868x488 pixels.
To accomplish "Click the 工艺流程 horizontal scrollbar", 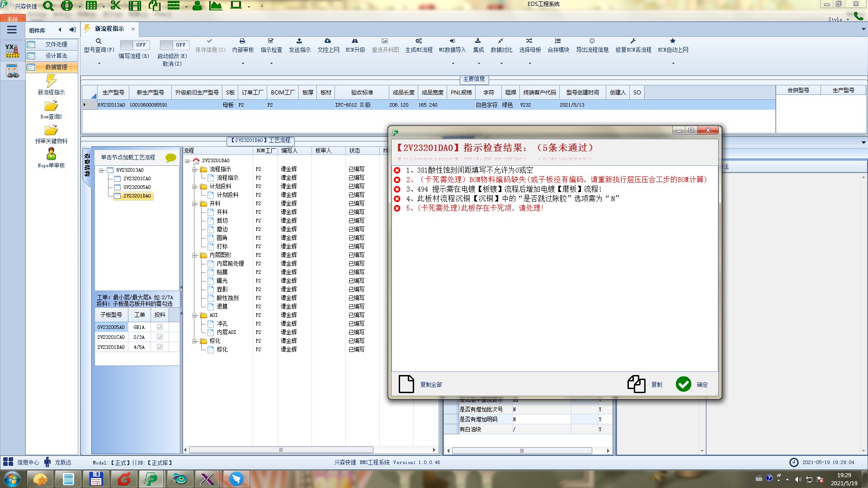I will click(280, 450).
